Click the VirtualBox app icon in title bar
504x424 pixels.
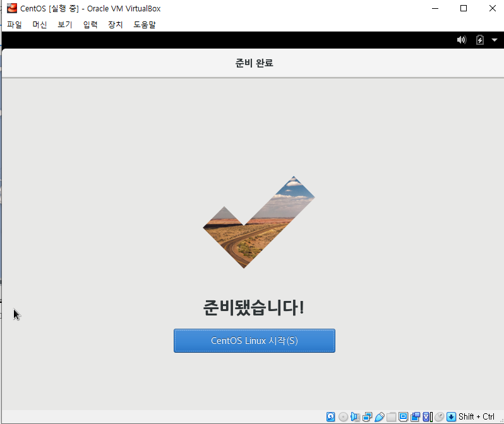(12, 8)
